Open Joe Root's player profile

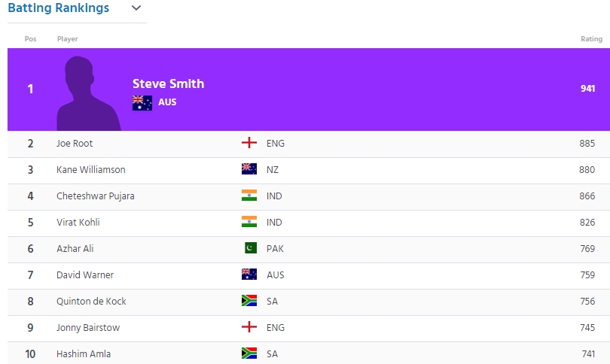coord(75,143)
